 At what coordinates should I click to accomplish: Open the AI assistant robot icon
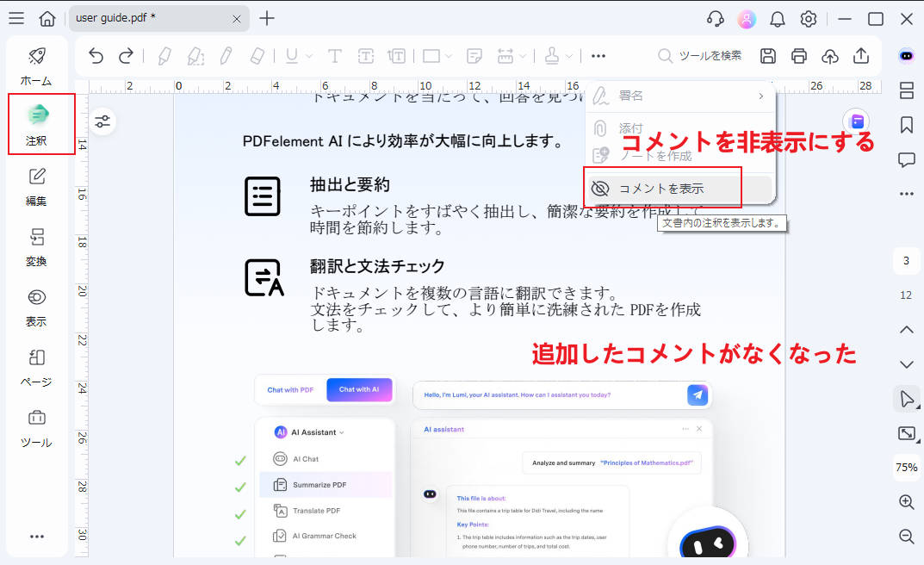pos(905,55)
